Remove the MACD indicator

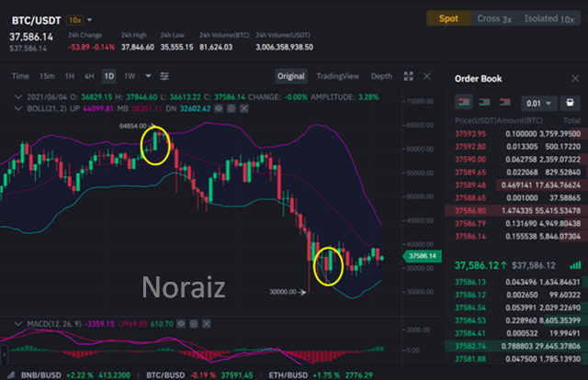(x=206, y=324)
